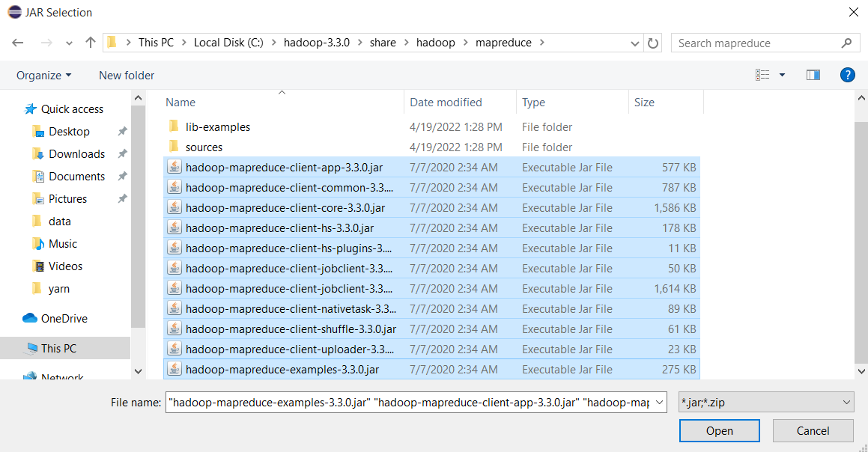This screenshot has width=868, height=452.
Task: Expand the address bar path dropdown
Action: point(635,43)
